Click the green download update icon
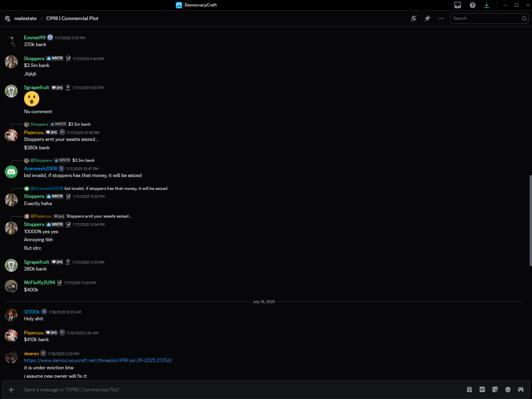 point(487,5)
